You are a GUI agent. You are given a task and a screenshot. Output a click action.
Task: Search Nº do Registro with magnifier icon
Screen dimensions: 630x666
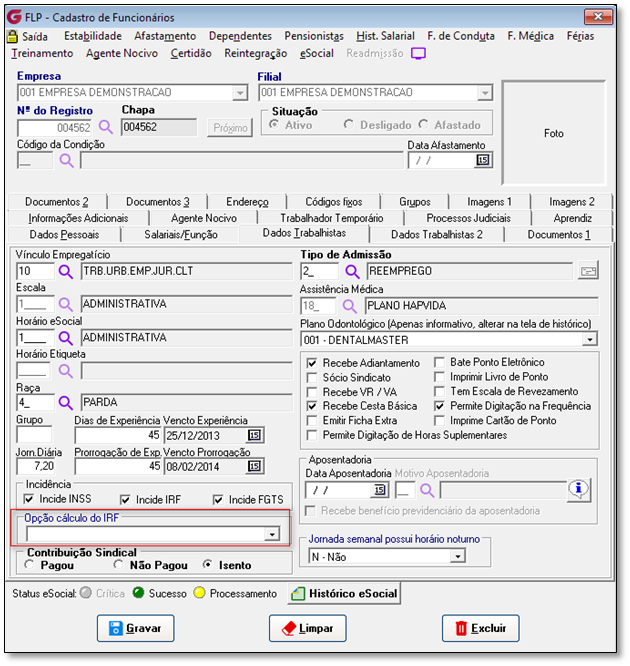pyautogui.click(x=106, y=127)
